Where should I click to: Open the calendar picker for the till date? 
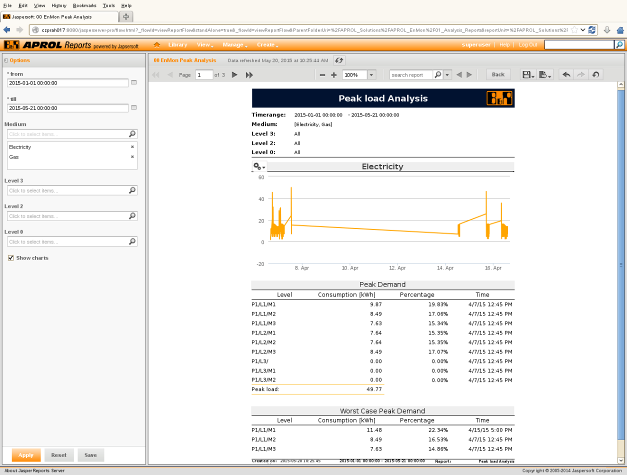(134, 108)
